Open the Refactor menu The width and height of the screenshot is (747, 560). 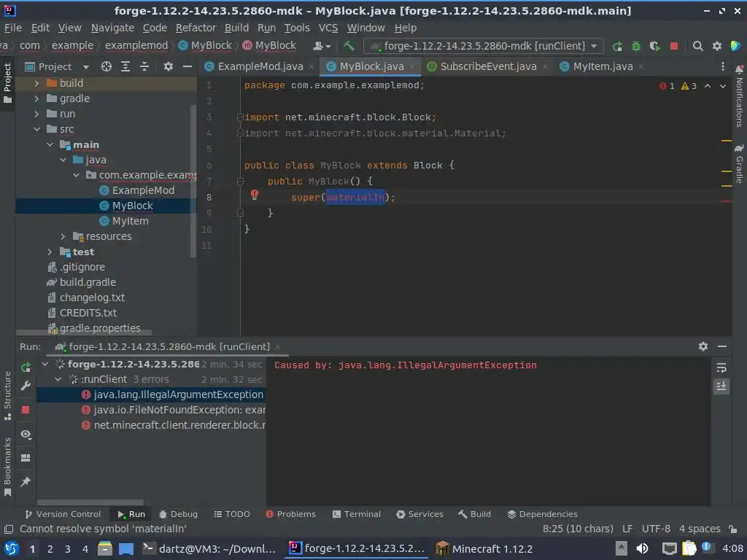point(196,28)
